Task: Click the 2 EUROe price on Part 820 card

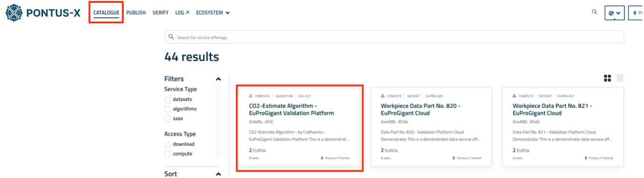Action: pyautogui.click(x=389, y=150)
